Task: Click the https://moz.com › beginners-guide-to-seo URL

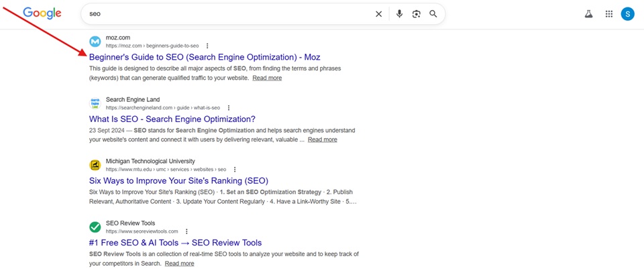Action: 152,46
